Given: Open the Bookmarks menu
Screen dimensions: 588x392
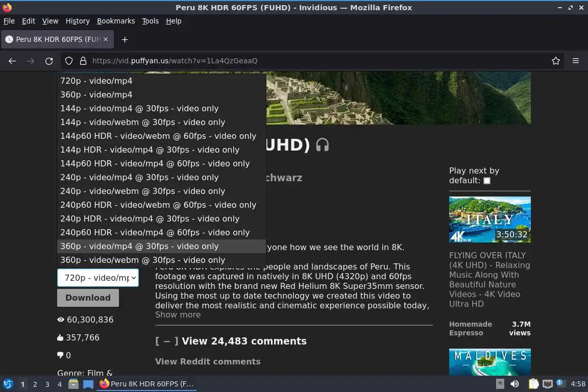Looking at the screenshot, I should point(116,21).
